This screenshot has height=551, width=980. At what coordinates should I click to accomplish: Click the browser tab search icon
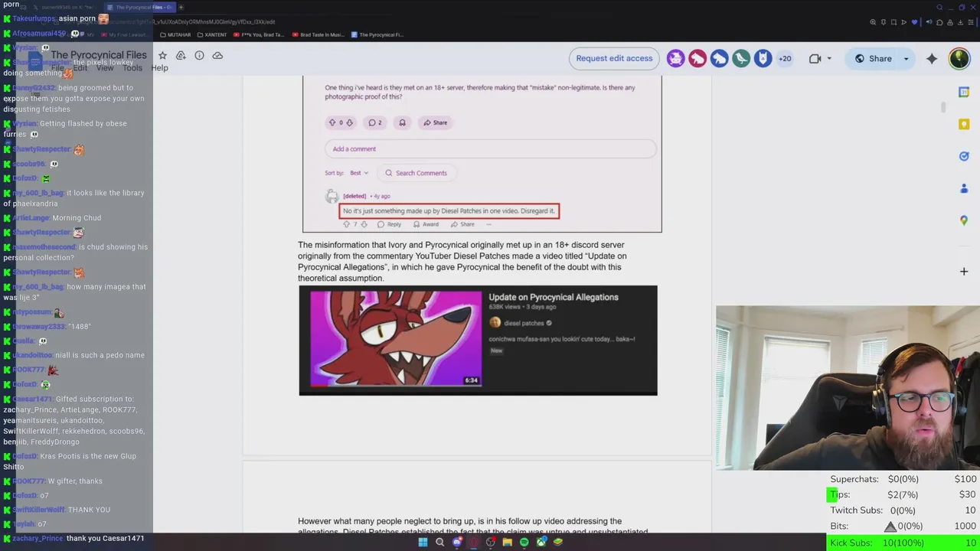point(939,7)
